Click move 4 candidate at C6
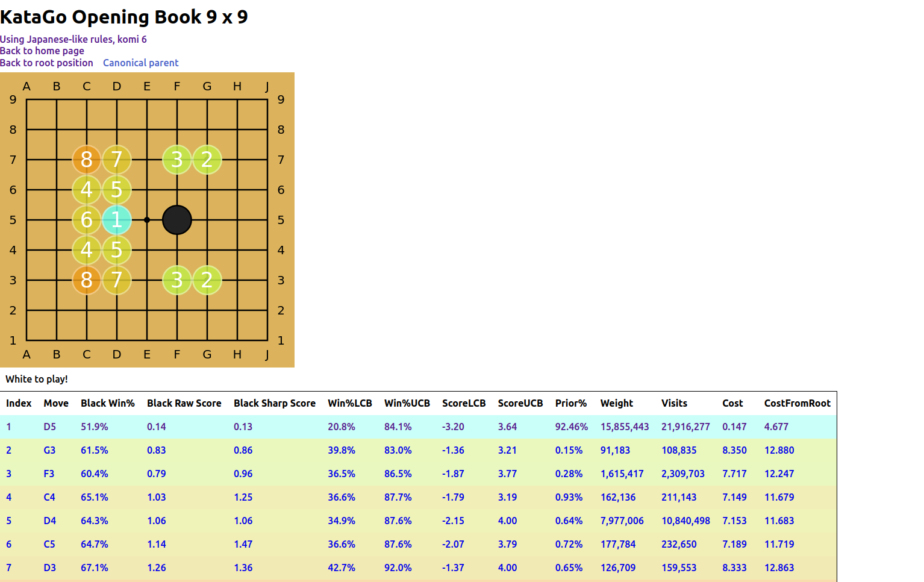 point(87,190)
